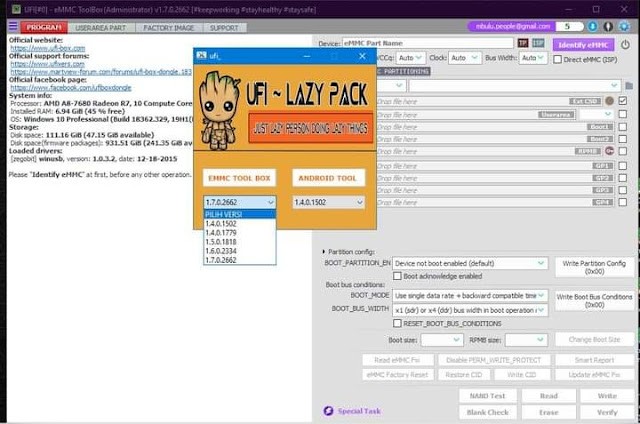This screenshot has height=424, width=640.
Task: Open the Userarea row small dropdown
Action: point(597,114)
